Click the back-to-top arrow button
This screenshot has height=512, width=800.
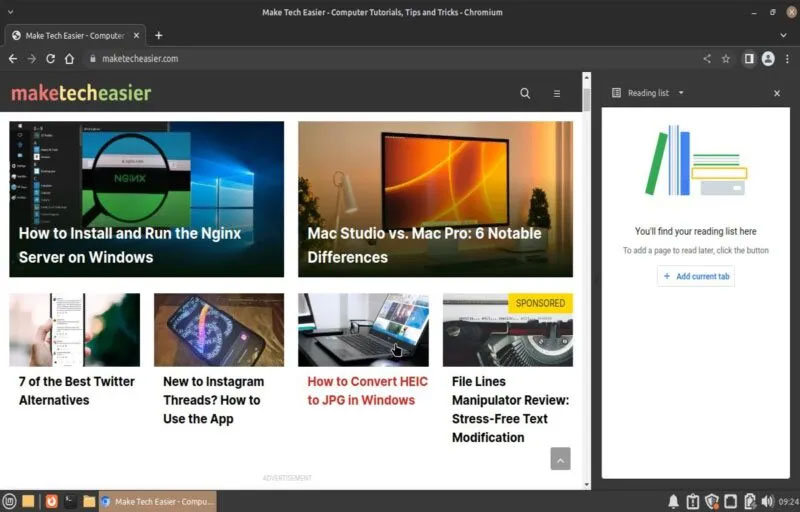[x=560, y=459]
